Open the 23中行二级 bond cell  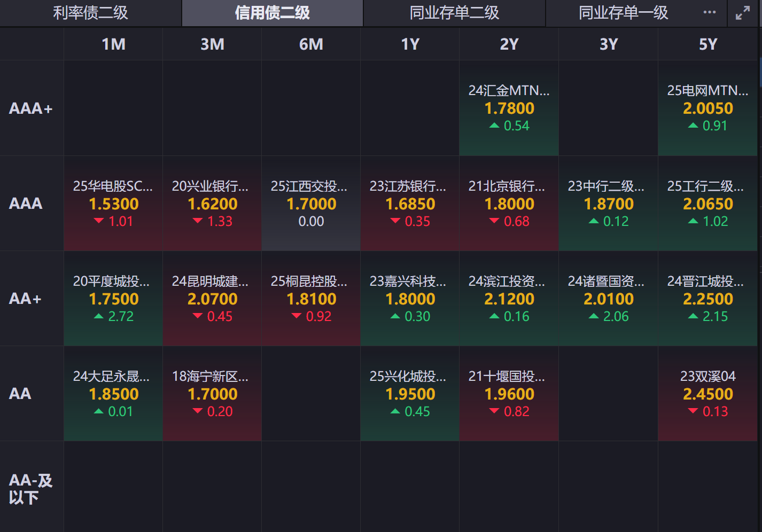(608, 204)
